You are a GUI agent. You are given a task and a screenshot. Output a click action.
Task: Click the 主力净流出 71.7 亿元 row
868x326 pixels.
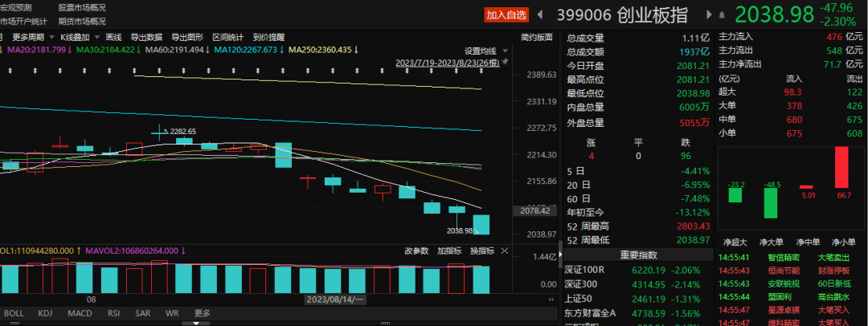(x=792, y=64)
